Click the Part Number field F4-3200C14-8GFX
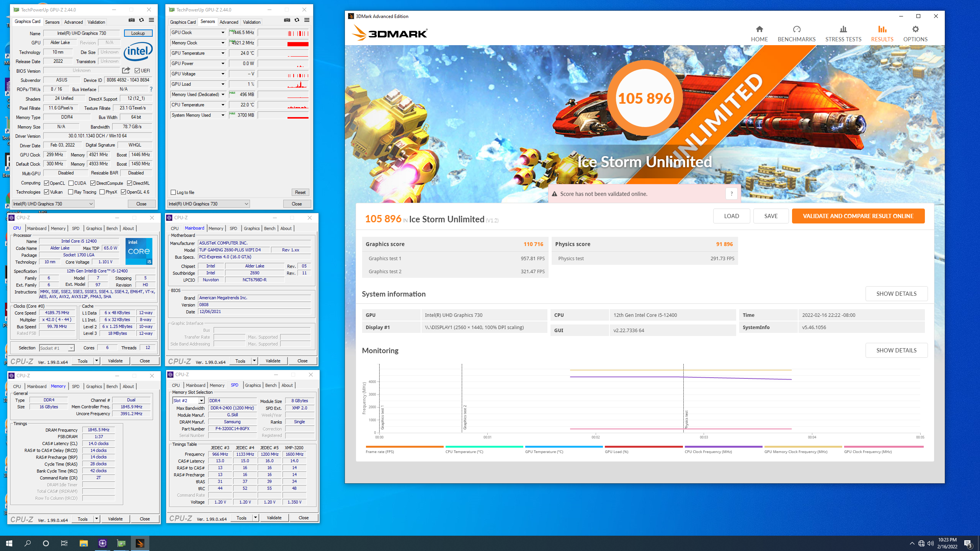 click(232, 429)
